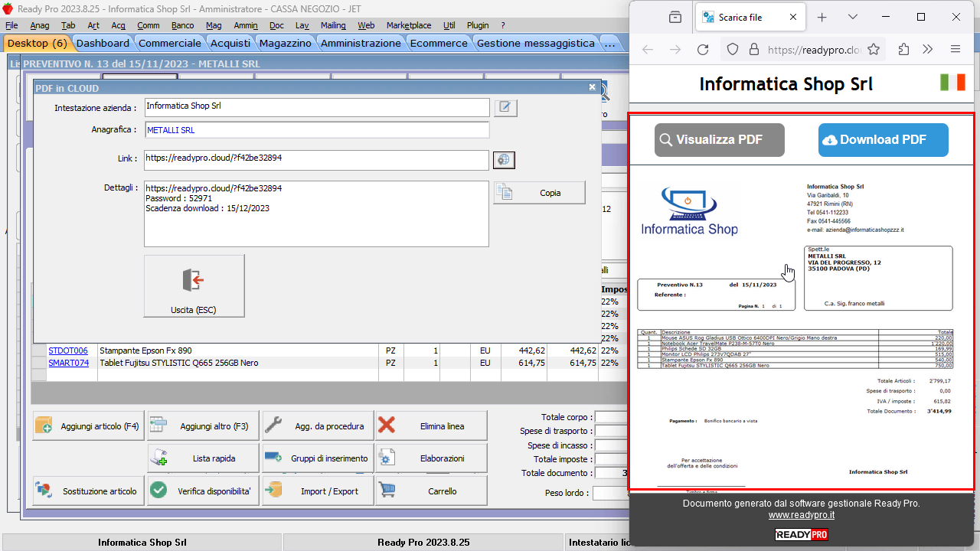The image size is (980, 551).
Task: Open the Acq menu
Action: tap(118, 25)
